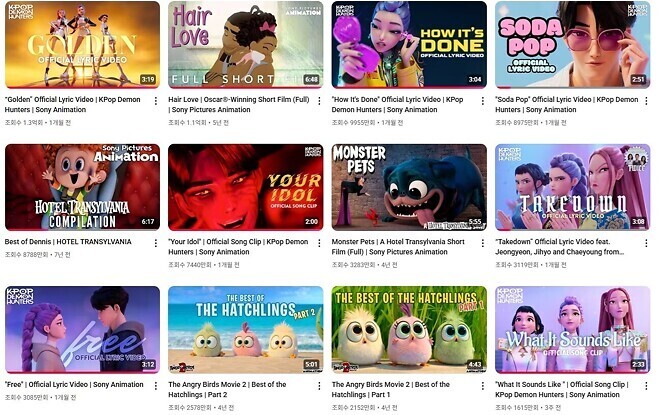Open three-dot menu for Soda Pop video

[x=646, y=101]
